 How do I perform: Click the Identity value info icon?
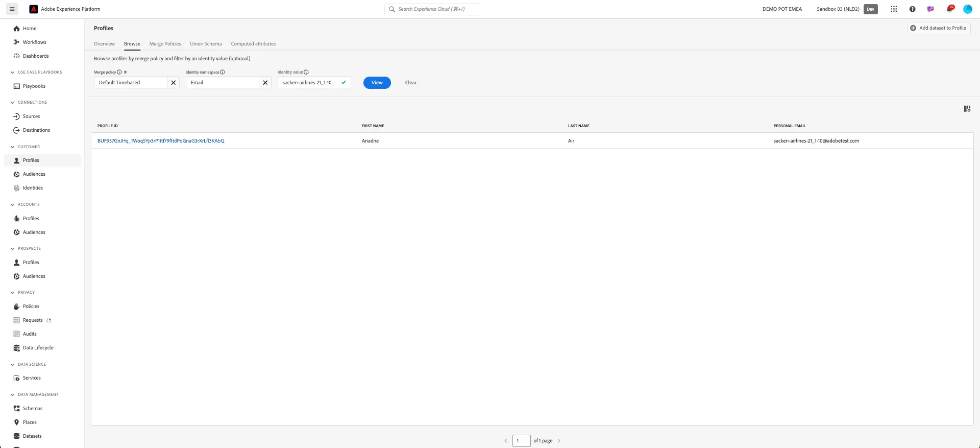click(x=306, y=72)
